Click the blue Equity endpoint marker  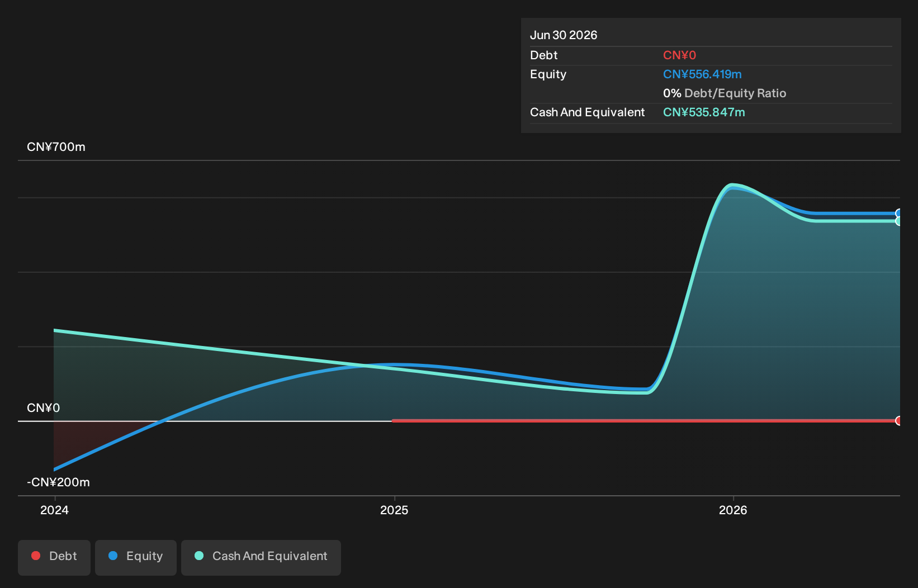tap(898, 213)
